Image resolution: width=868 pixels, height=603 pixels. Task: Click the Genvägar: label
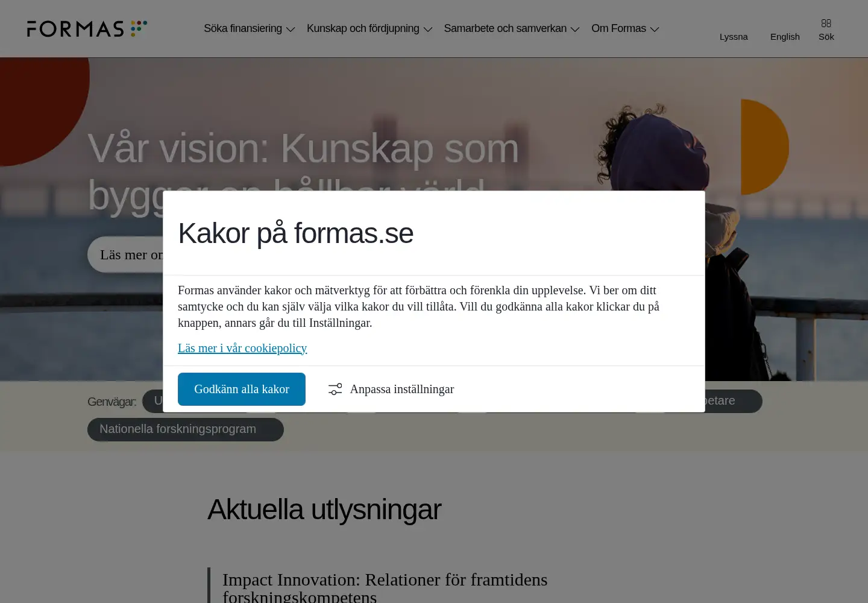[x=112, y=402]
